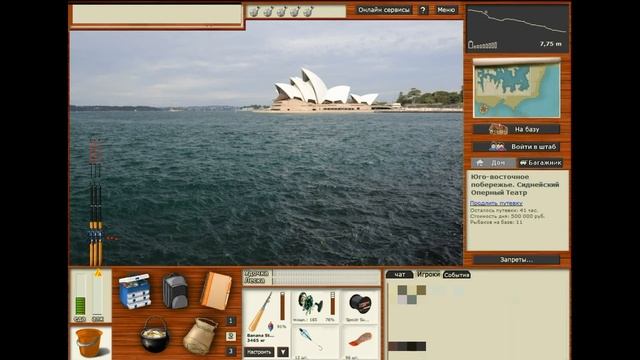Open the gray backpack inventory
The height and width of the screenshot is (360, 640).
click(175, 291)
